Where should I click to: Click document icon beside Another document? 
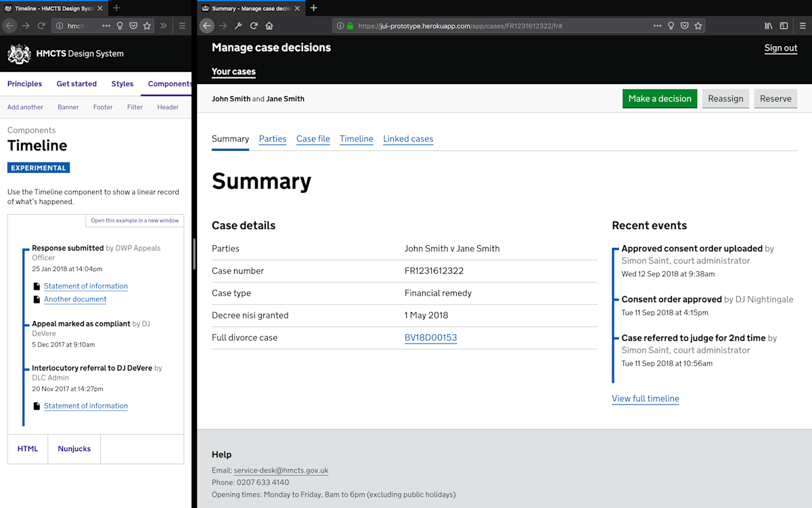pos(37,299)
